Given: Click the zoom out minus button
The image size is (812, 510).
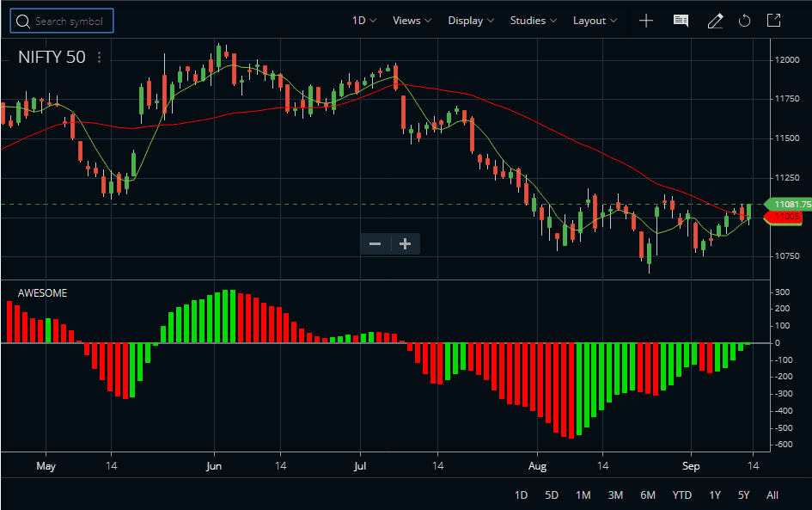Looking at the screenshot, I should [375, 243].
